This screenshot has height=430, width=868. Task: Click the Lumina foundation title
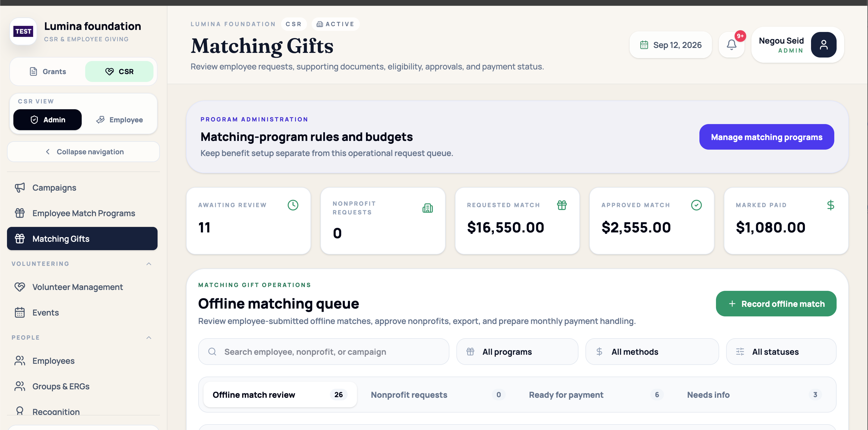point(93,26)
